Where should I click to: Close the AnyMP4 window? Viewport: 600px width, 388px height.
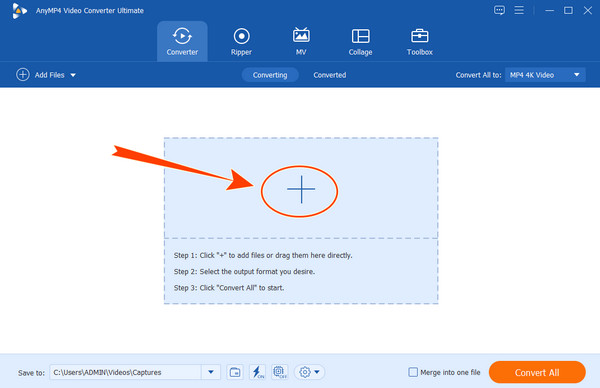click(588, 11)
